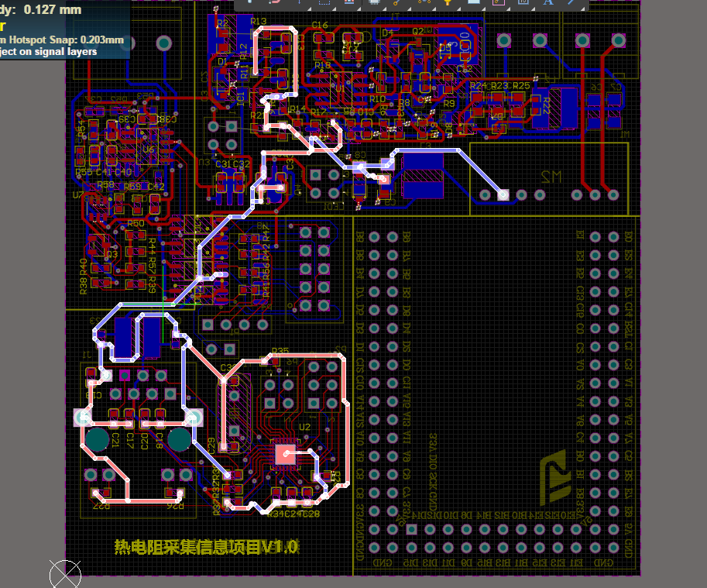Select component U2 on the board
Image resolution: width=707 pixels, height=588 pixels.
pyautogui.click(x=285, y=454)
